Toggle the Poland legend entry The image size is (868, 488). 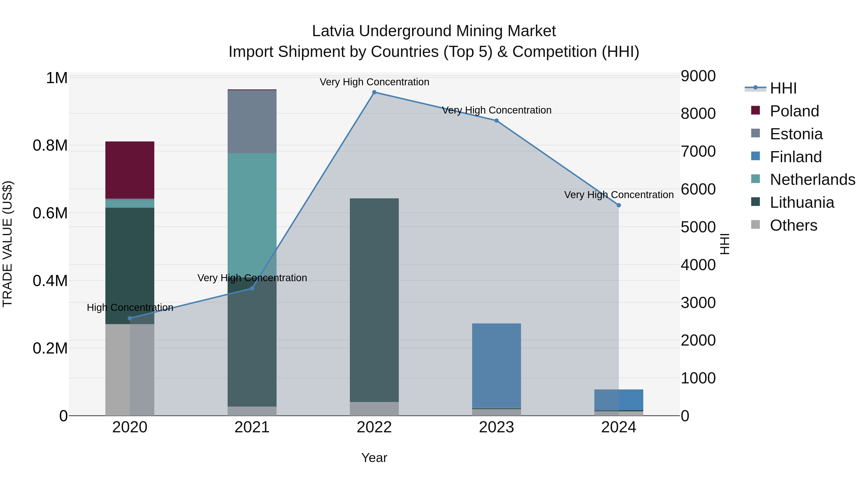tap(785, 111)
